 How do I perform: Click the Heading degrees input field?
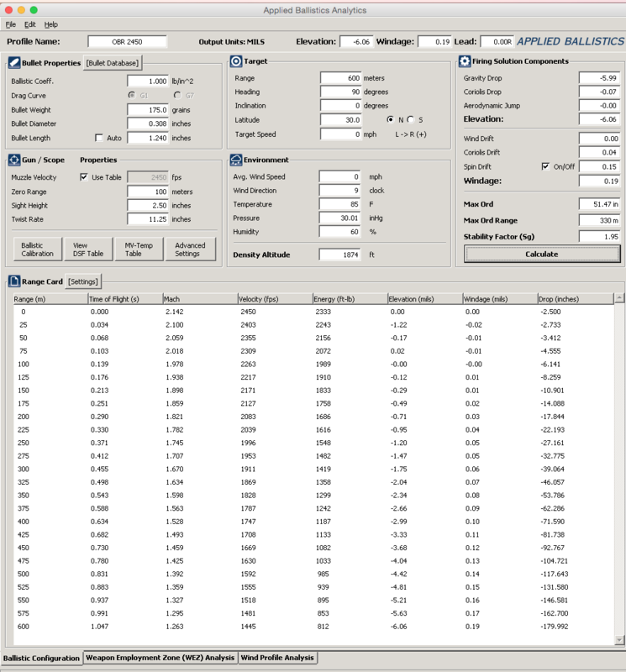click(x=340, y=92)
